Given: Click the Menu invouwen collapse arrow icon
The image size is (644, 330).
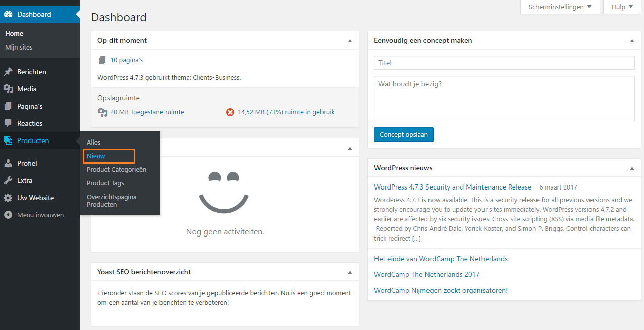Looking at the screenshot, I should 8,215.
